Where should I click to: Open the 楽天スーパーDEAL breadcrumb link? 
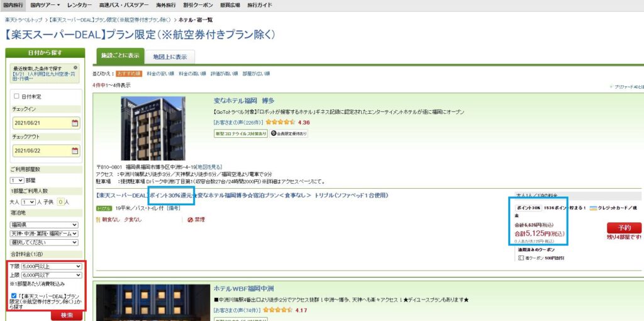pos(111,20)
